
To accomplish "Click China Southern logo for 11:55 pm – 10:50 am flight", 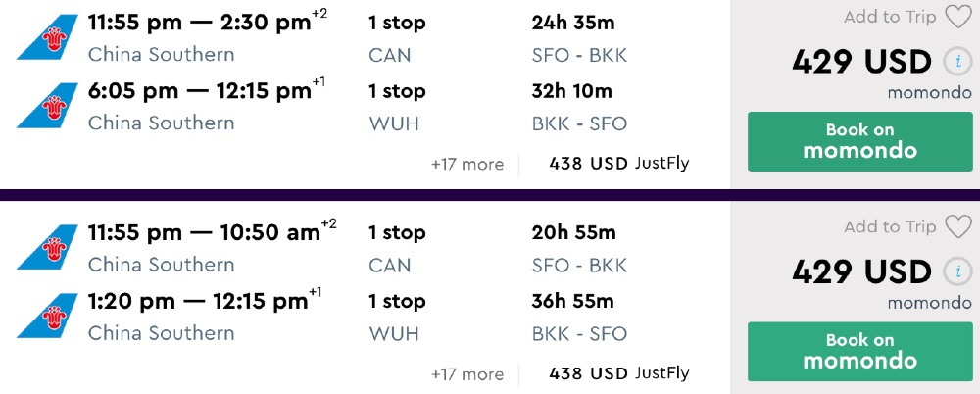I will (47, 248).
